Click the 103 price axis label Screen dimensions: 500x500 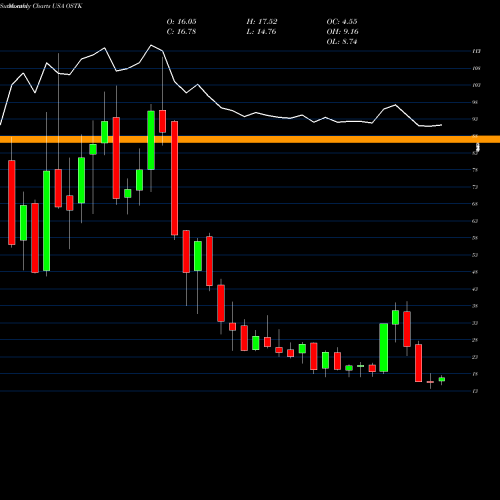click(x=476, y=85)
